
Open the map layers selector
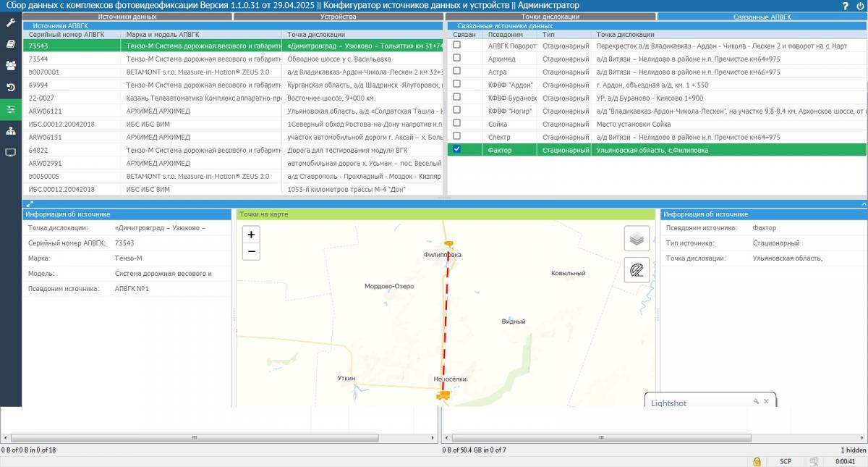pos(637,238)
